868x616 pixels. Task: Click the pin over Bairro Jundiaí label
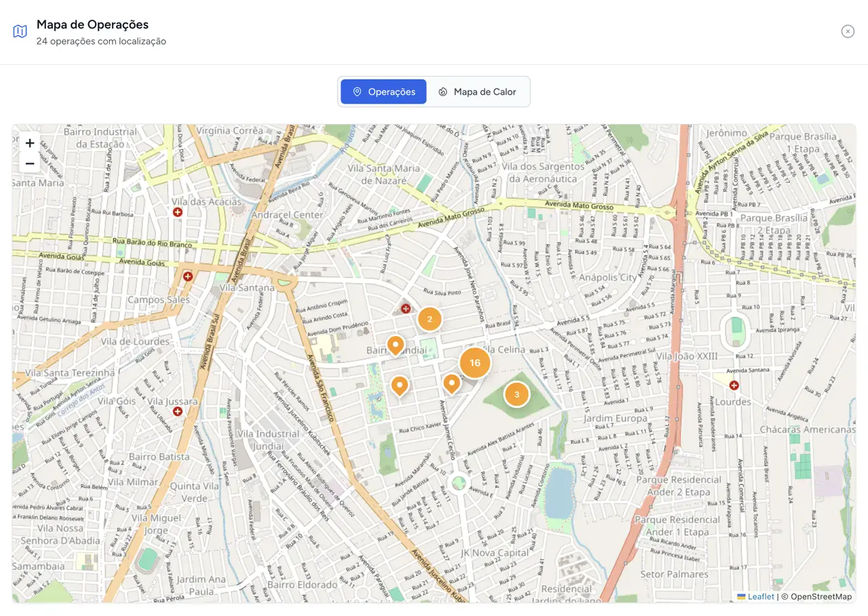(x=395, y=345)
